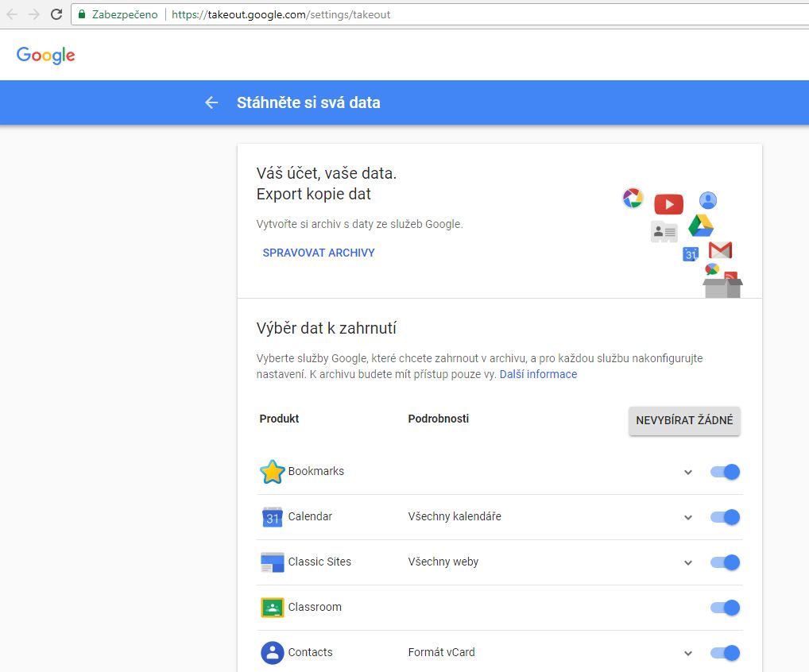
Task: Click the 'Contacts' product label
Action: point(310,652)
